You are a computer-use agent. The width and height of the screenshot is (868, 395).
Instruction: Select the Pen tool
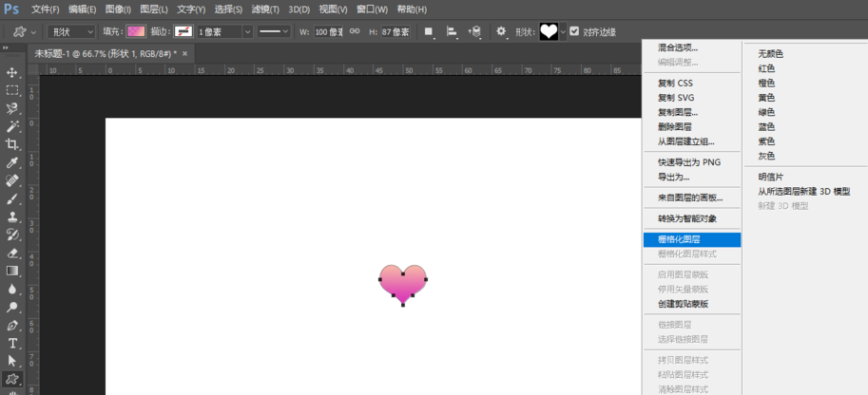coord(12,326)
